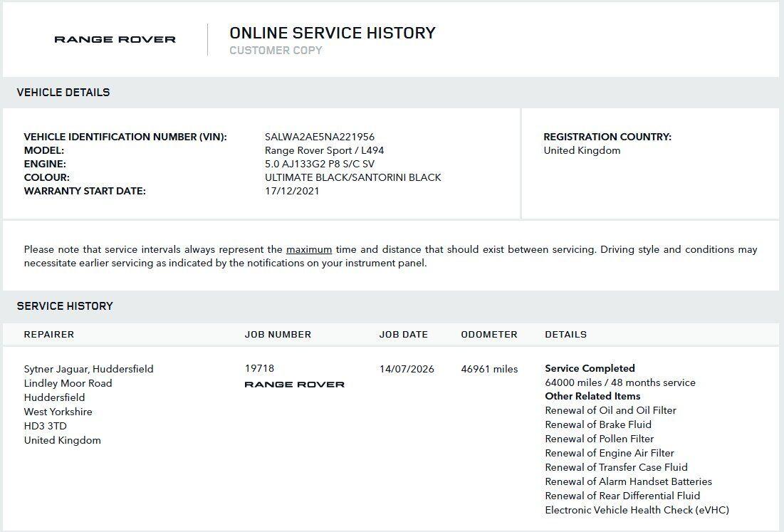
Task: Select warranty start date 17/12/2021
Action: (292, 191)
